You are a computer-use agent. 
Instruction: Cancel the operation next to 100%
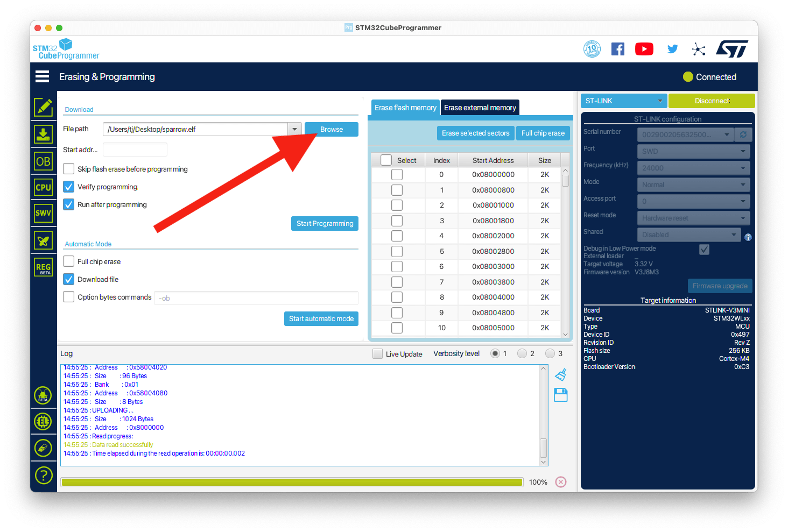click(561, 482)
